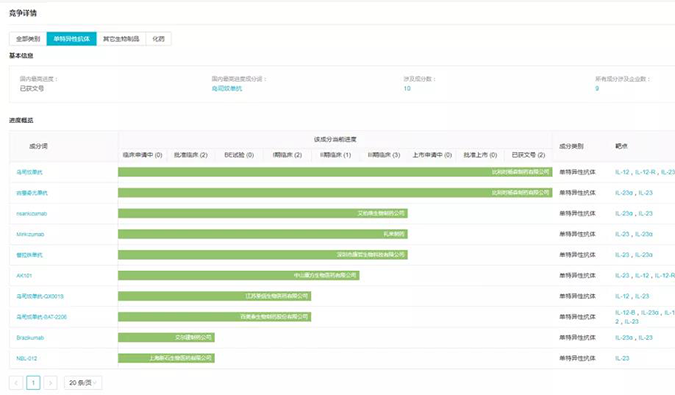Select the highlighted blue category tab
675x395 pixels.
71,39
